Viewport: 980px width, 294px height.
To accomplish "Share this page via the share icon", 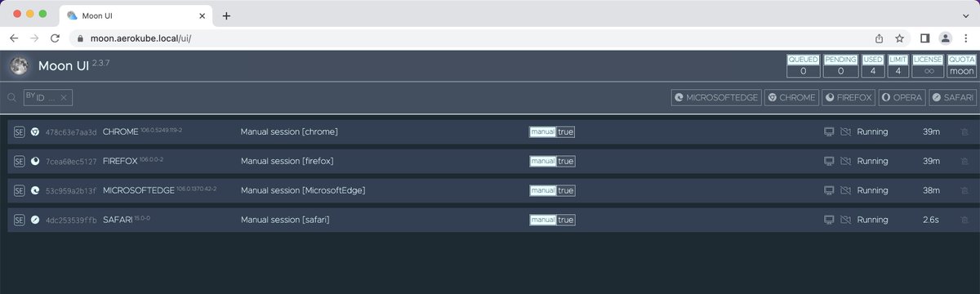I will [880, 38].
